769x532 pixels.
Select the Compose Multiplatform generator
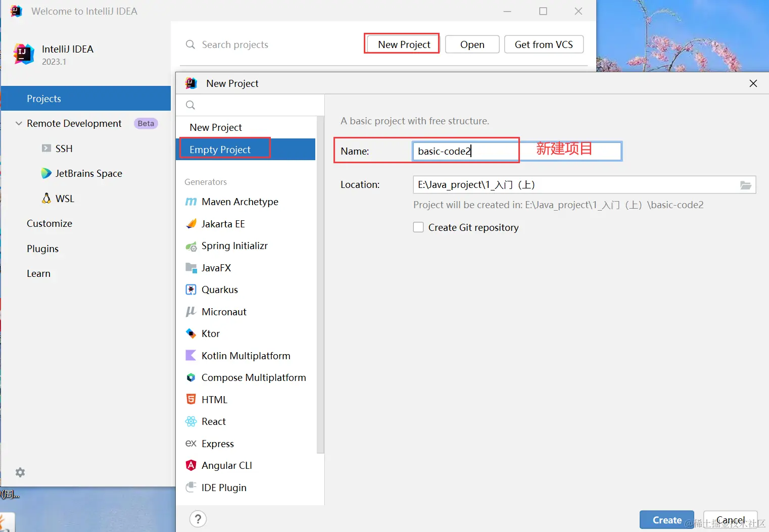(246, 377)
